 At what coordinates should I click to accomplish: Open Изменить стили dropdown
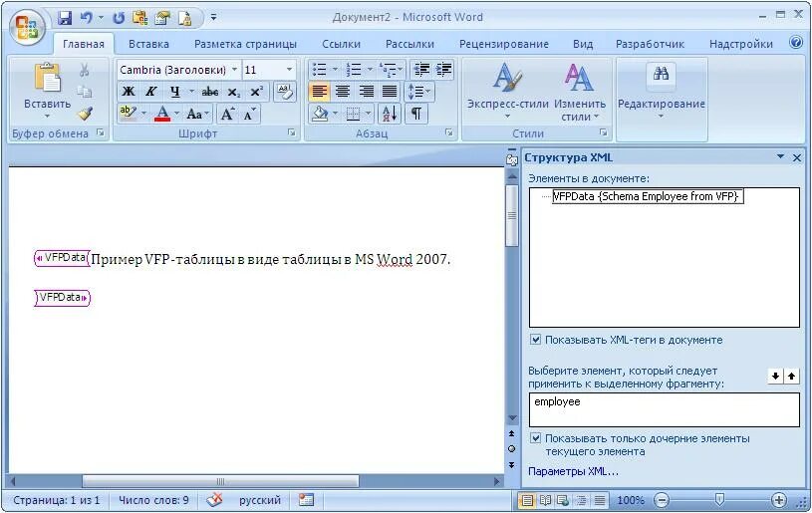coord(580,93)
